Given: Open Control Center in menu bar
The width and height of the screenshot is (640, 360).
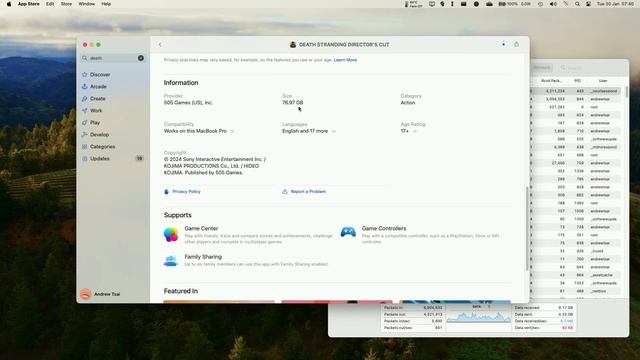Looking at the screenshot, I should tap(588, 4).
